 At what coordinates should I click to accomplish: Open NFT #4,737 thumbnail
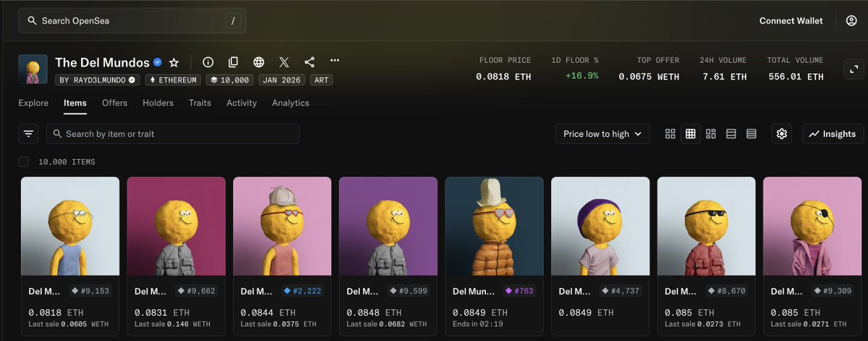[x=600, y=226]
